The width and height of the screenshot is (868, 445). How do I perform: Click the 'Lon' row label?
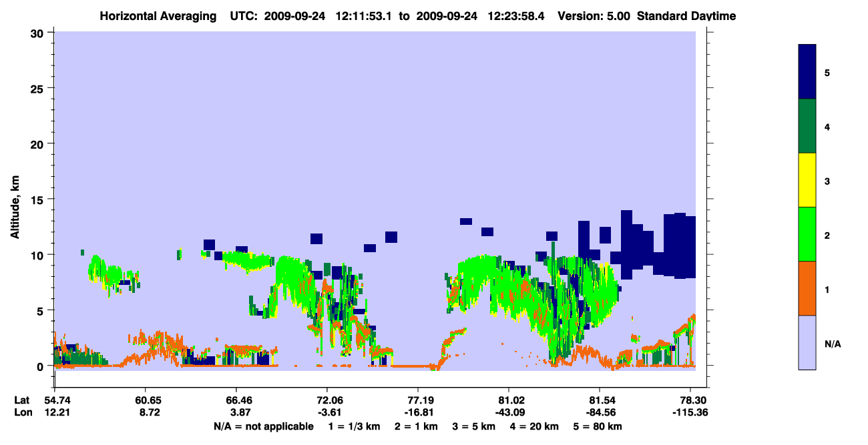23,412
